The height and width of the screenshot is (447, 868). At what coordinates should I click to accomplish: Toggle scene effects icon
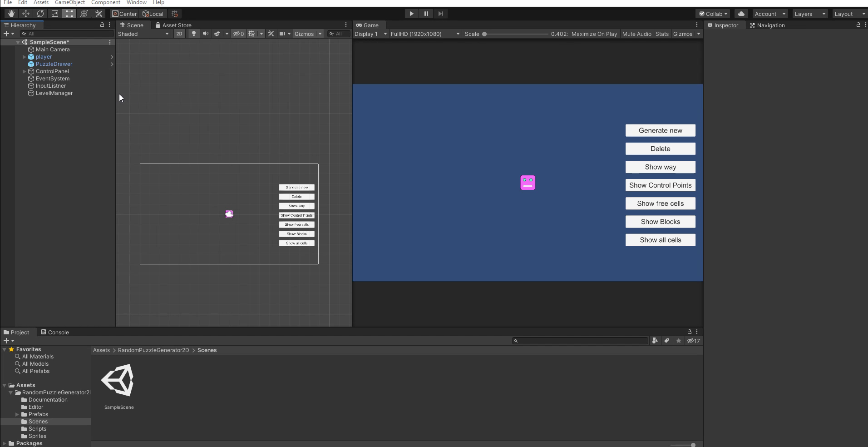217,34
